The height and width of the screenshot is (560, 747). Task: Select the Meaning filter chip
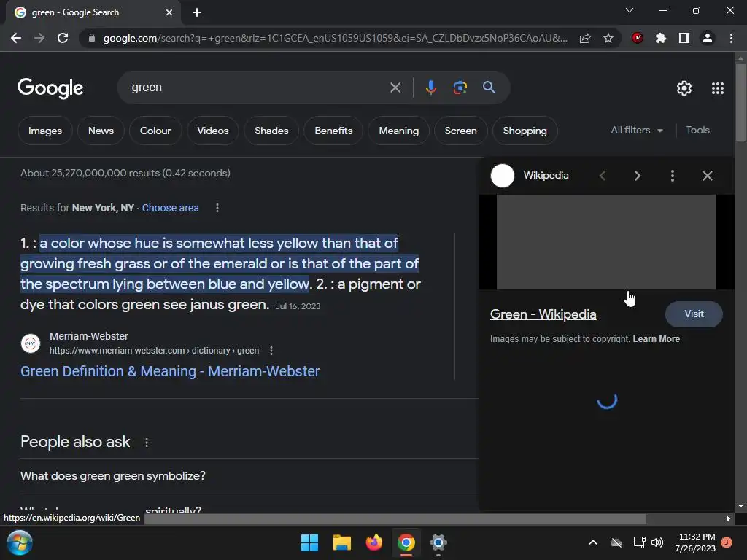coord(399,131)
